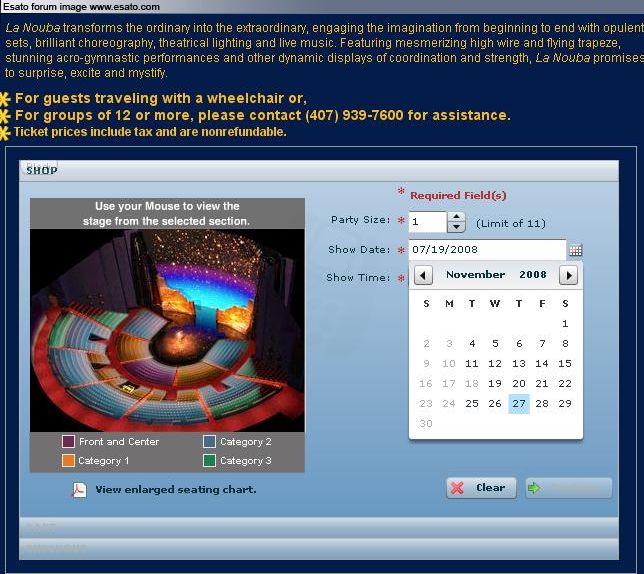Choose November 19 date
The width and height of the screenshot is (644, 574).
(x=495, y=384)
